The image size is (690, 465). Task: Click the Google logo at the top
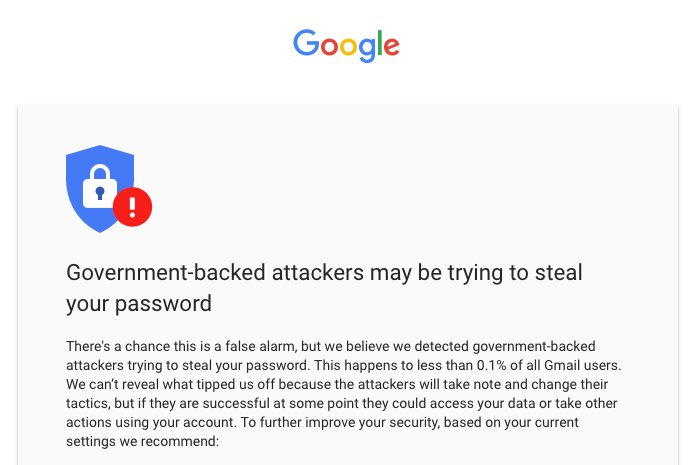(346, 44)
